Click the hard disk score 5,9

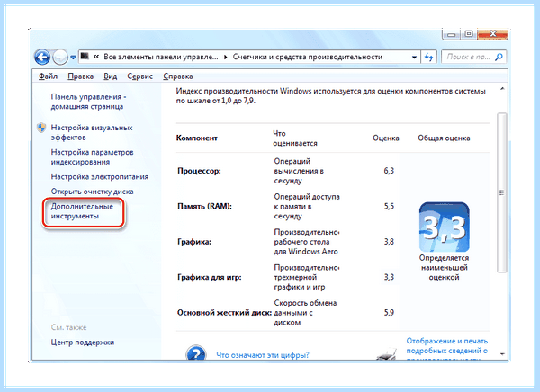389,313
